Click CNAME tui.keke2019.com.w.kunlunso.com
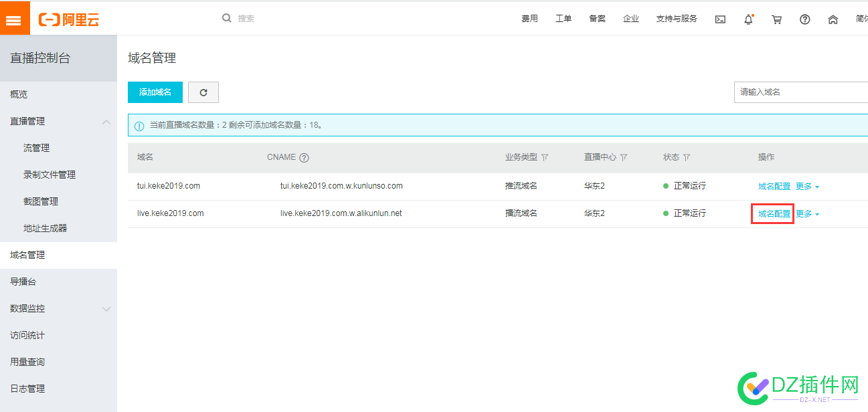 pyautogui.click(x=341, y=186)
